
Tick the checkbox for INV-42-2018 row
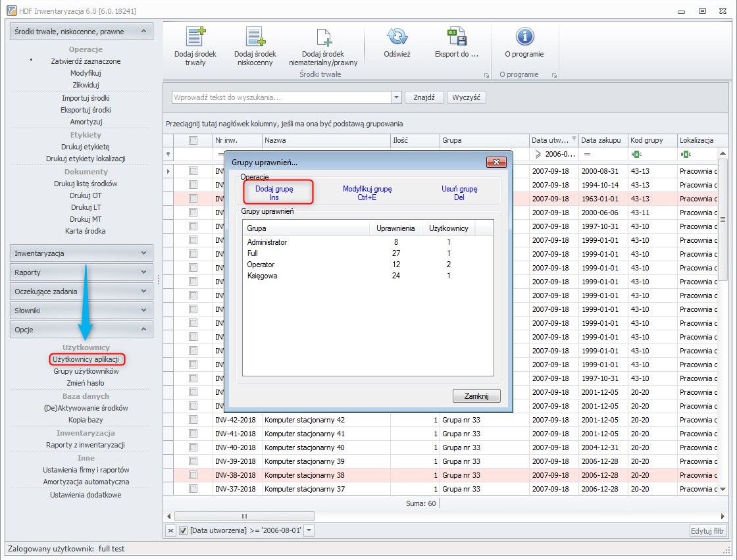193,419
